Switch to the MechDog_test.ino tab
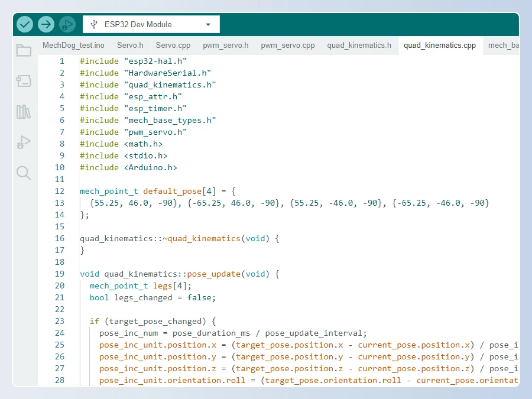The image size is (532, 399). [73, 45]
